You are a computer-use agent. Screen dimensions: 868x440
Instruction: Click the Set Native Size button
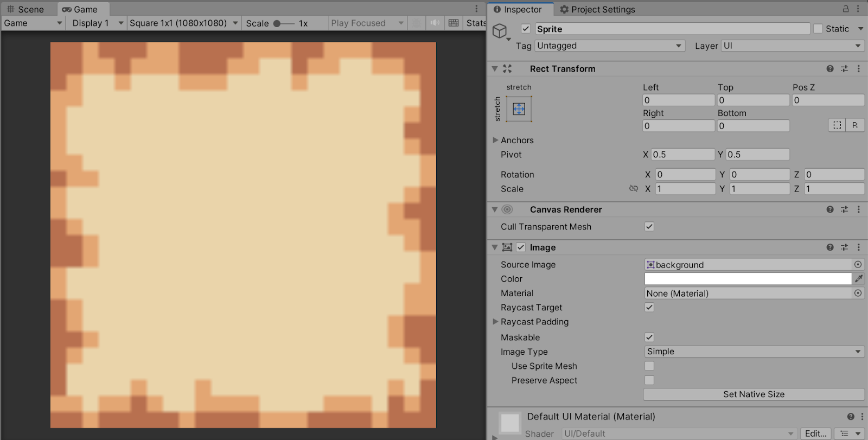754,394
